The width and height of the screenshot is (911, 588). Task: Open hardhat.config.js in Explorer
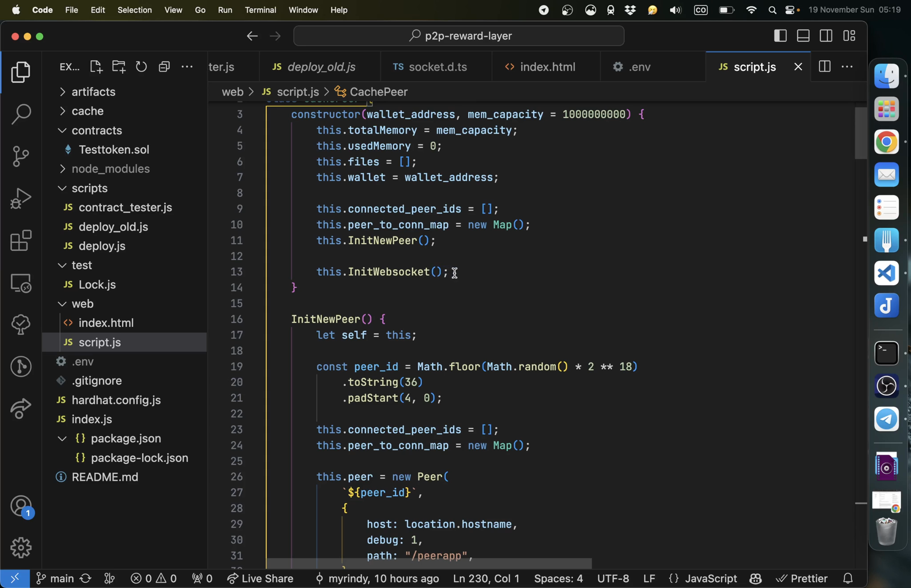point(116,400)
